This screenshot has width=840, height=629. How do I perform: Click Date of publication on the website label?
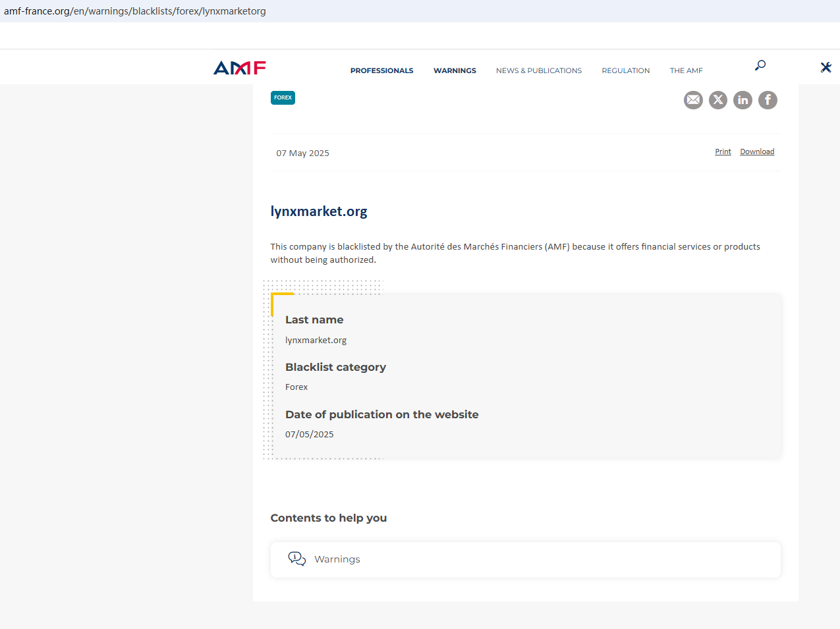[x=382, y=414]
